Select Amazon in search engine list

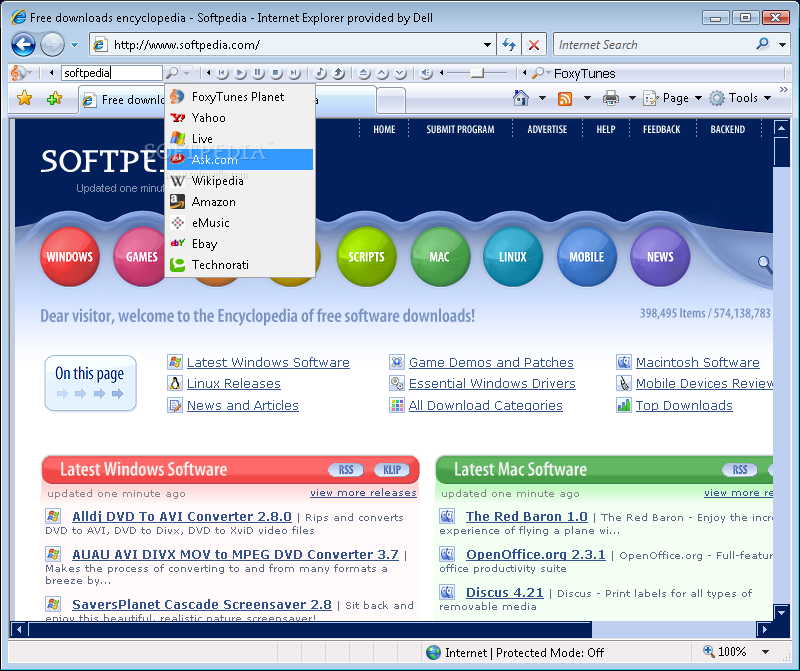(239, 202)
